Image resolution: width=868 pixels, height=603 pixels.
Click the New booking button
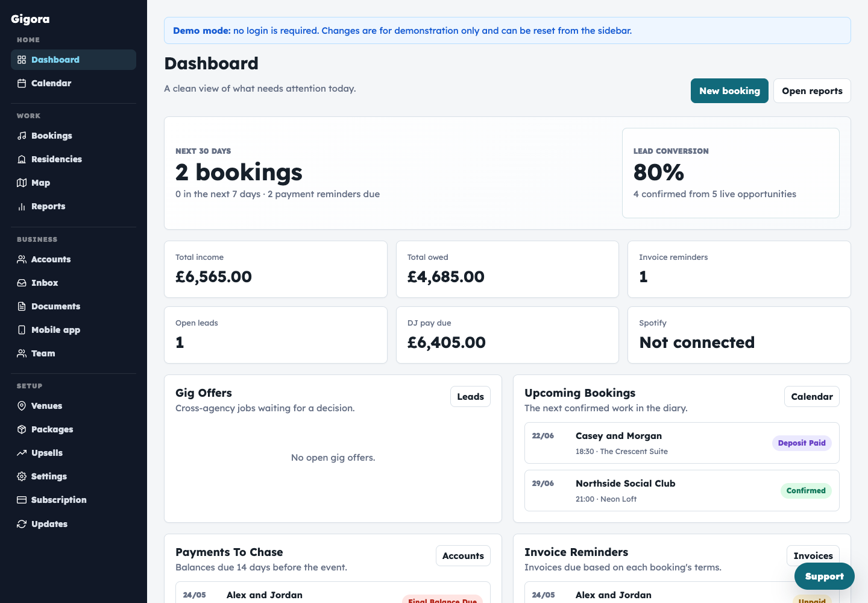coord(729,91)
